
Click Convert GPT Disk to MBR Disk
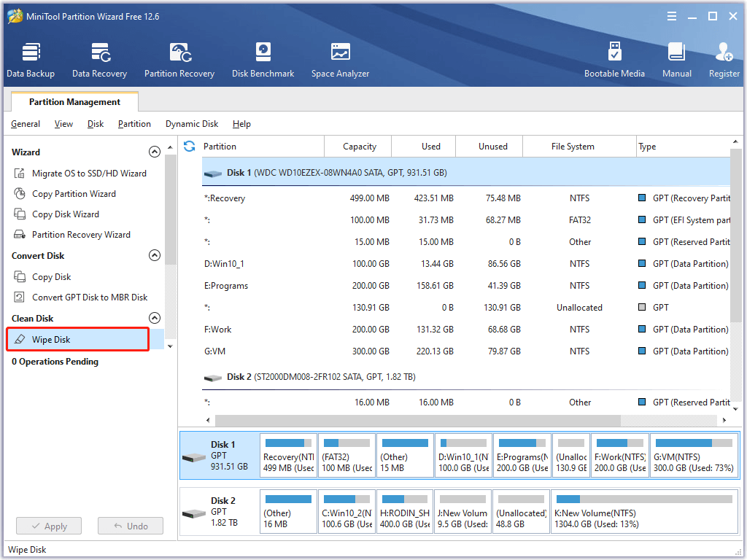point(90,297)
